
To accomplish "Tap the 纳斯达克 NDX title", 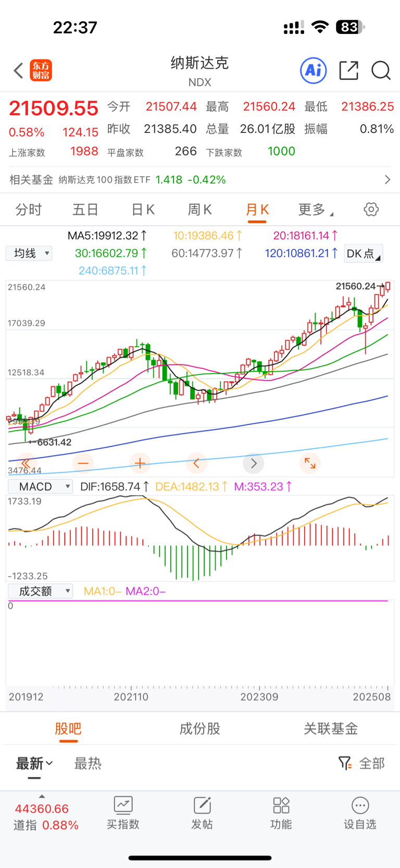I will pyautogui.click(x=200, y=70).
